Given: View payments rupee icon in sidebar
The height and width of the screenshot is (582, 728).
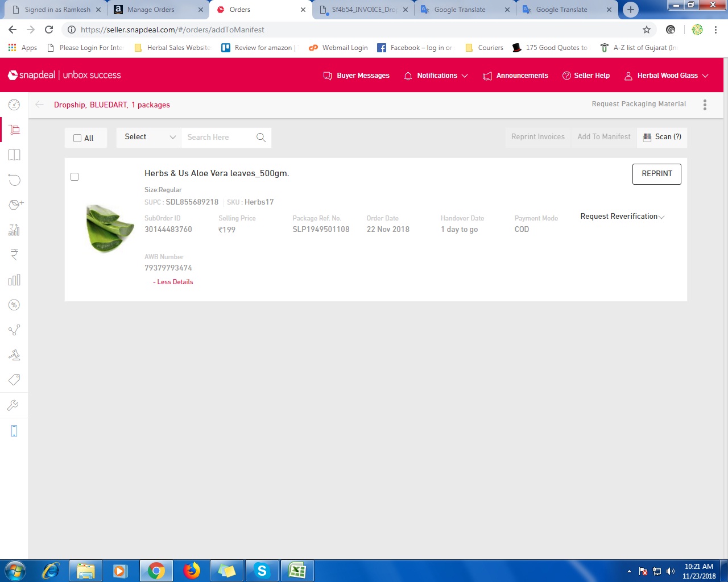Looking at the screenshot, I should (14, 255).
